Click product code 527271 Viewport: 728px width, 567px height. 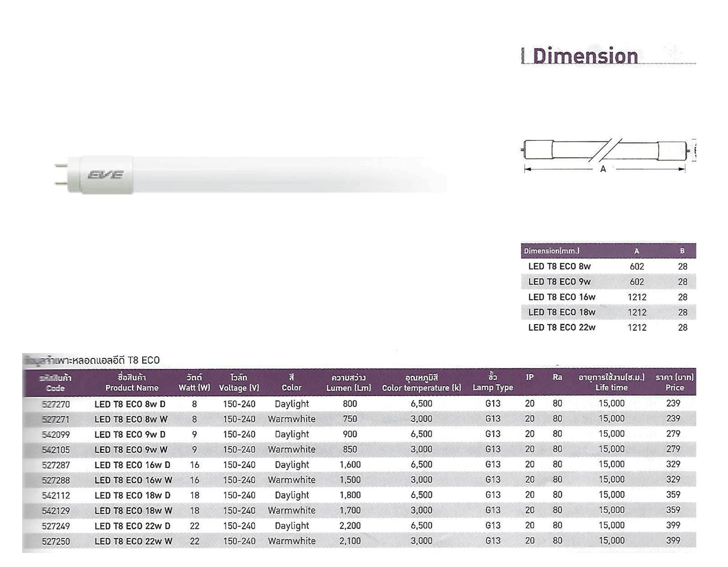coord(56,420)
